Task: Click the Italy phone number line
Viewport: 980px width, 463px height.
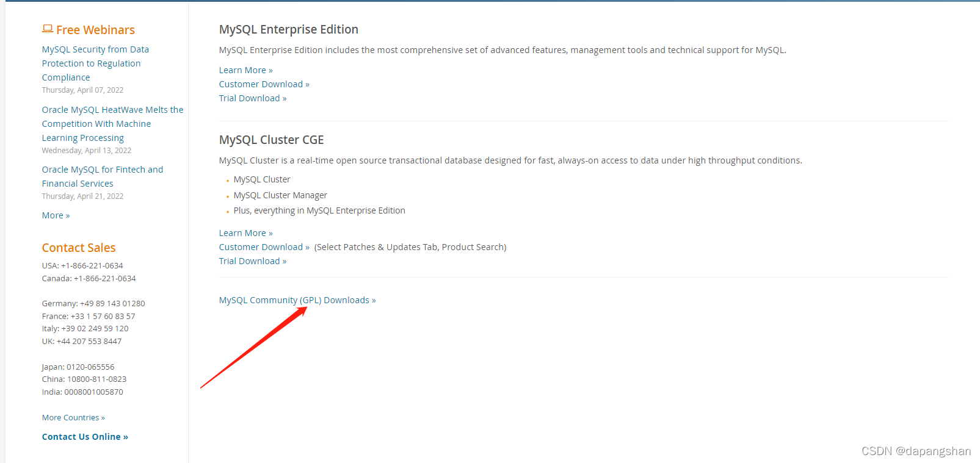Action: click(85, 329)
